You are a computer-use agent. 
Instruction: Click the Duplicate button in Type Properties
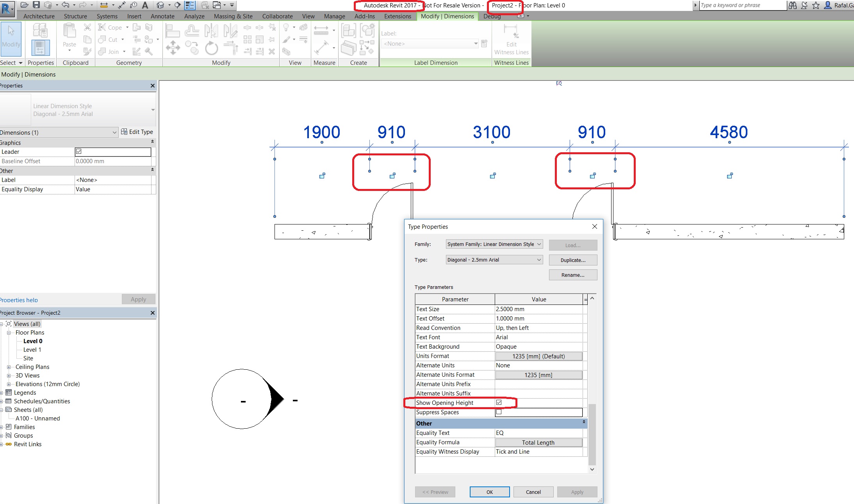click(572, 260)
